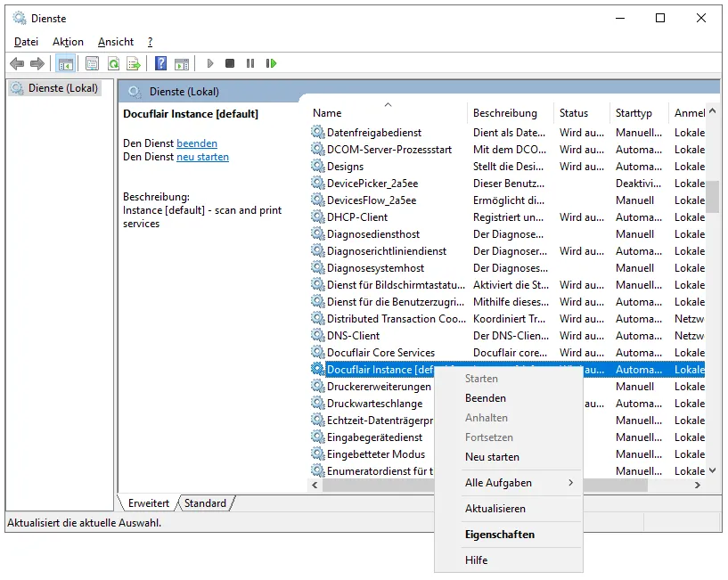The width and height of the screenshot is (728, 580).
Task: Choose Eigenschaften from the context menu
Action: [x=500, y=535]
